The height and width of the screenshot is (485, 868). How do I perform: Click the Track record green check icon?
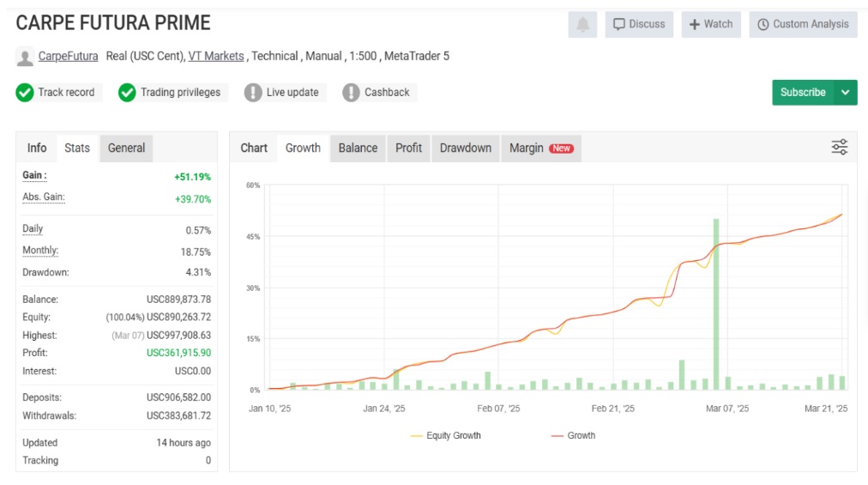[x=25, y=93]
